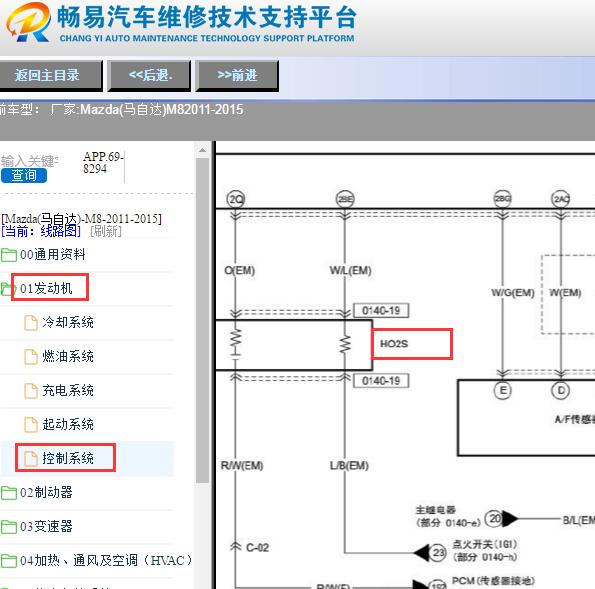Viewport: 595px width, 589px height.
Task: Click the O(EM) wire label
Action: coord(239,271)
